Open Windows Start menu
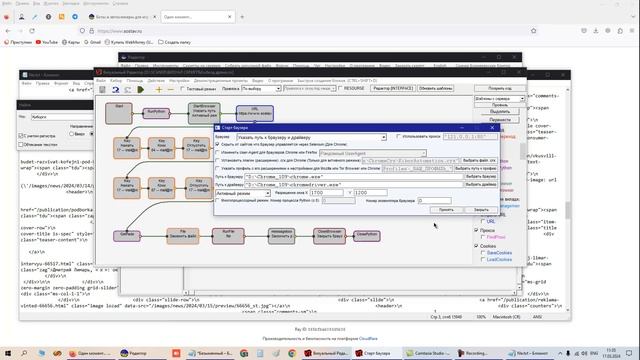 click(8, 353)
